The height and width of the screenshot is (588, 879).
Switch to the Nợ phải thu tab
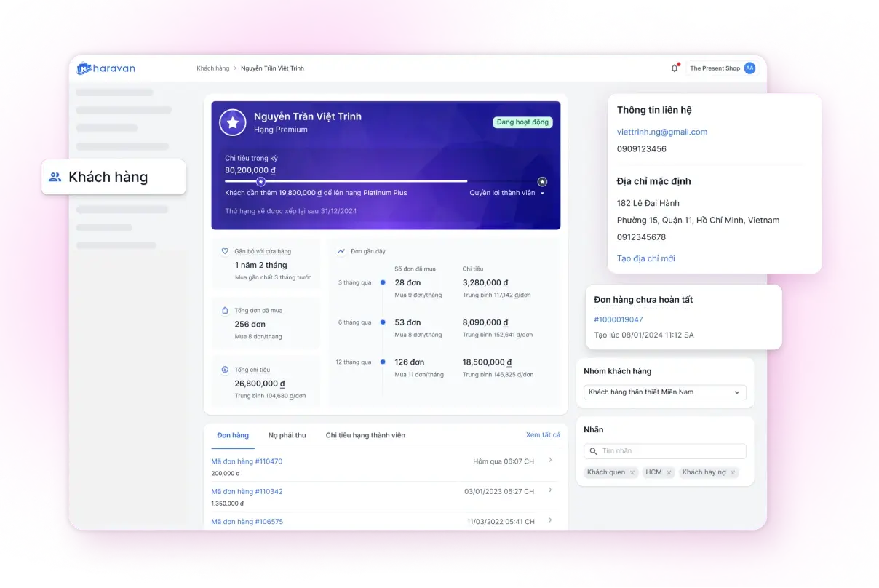pyautogui.click(x=287, y=434)
